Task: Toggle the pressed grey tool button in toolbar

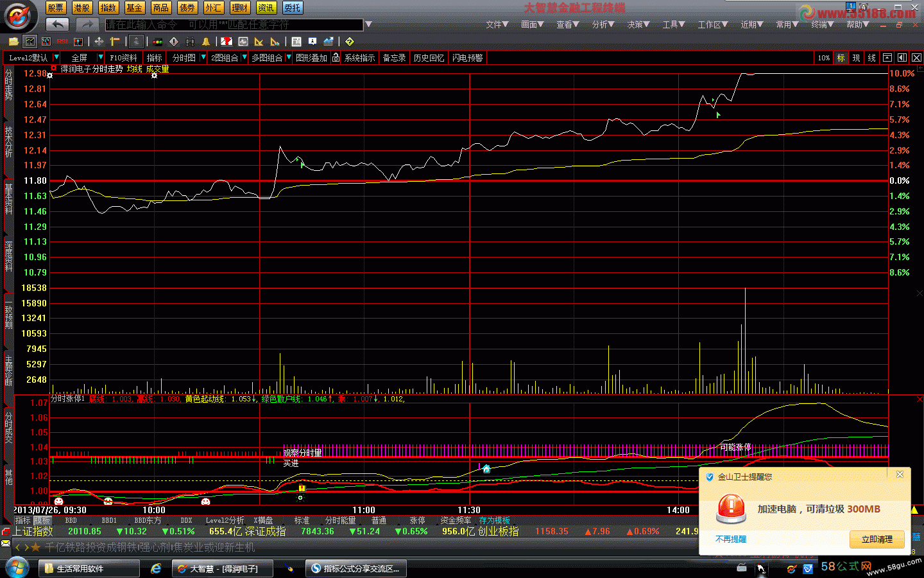Action: (136, 42)
